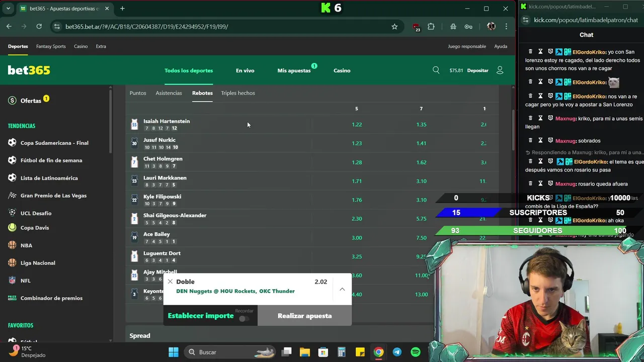Select the Rebotes tab

(x=202, y=93)
